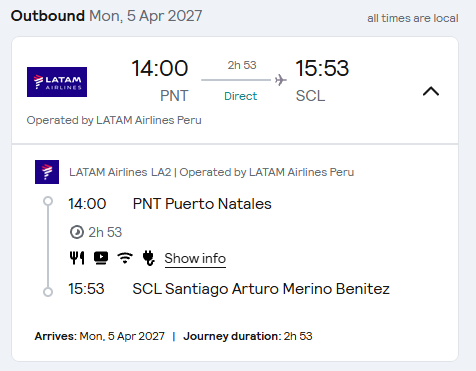Click the 15:53 arrival time in header

click(x=322, y=68)
